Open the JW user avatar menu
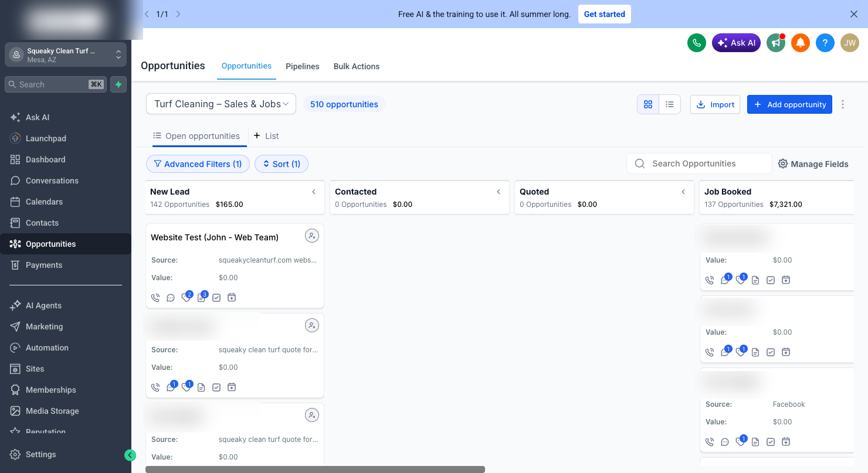Viewport: 868px width, 473px height. click(x=850, y=43)
